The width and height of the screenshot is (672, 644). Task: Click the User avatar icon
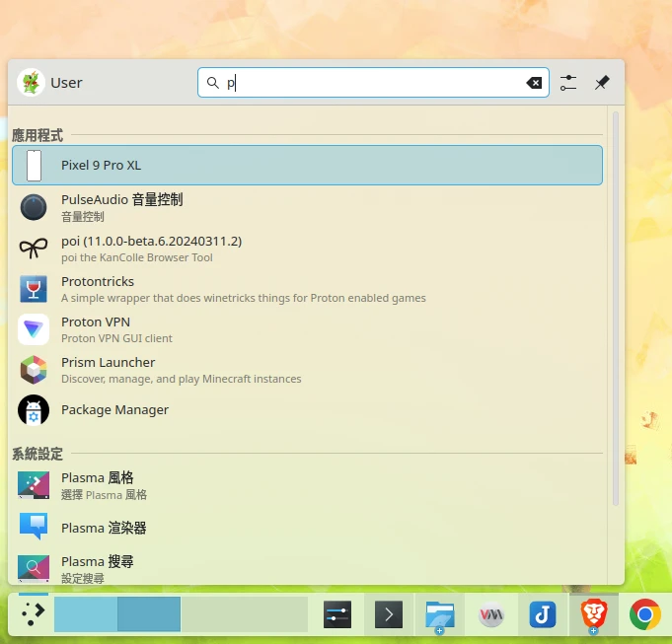pos(31,82)
